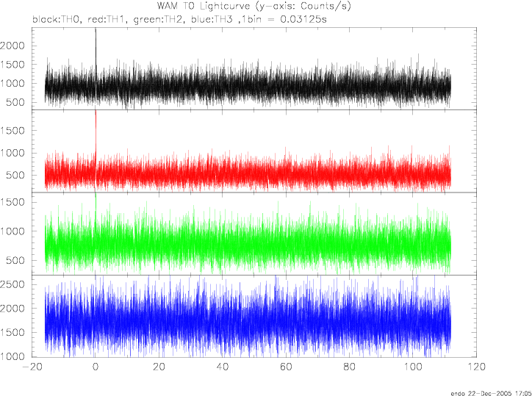This screenshot has height=396, width=532.
Task: Click the "1000" y-axis label of red TH1 panel
Action: click(x=12, y=153)
